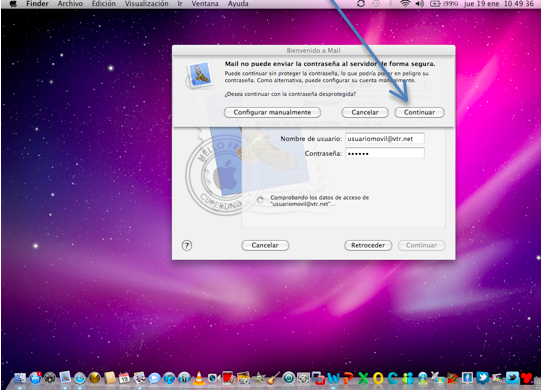Click the Bluetooth menu bar icon

click(391, 4)
